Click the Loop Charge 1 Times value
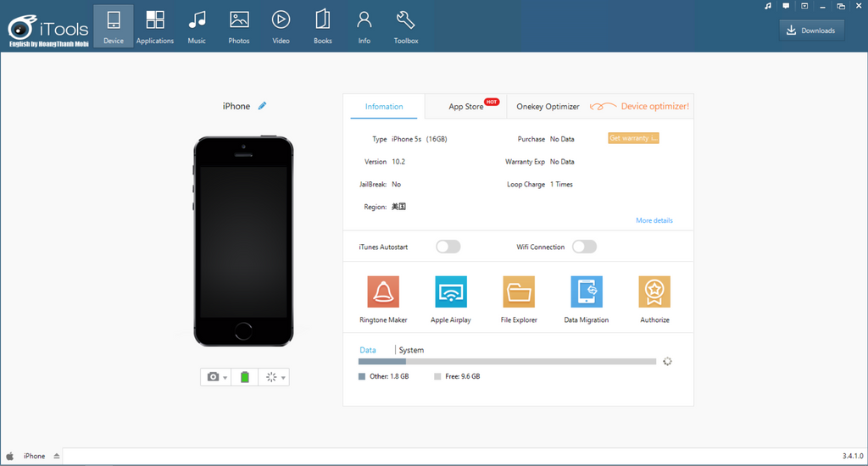868x466 pixels. point(561,185)
